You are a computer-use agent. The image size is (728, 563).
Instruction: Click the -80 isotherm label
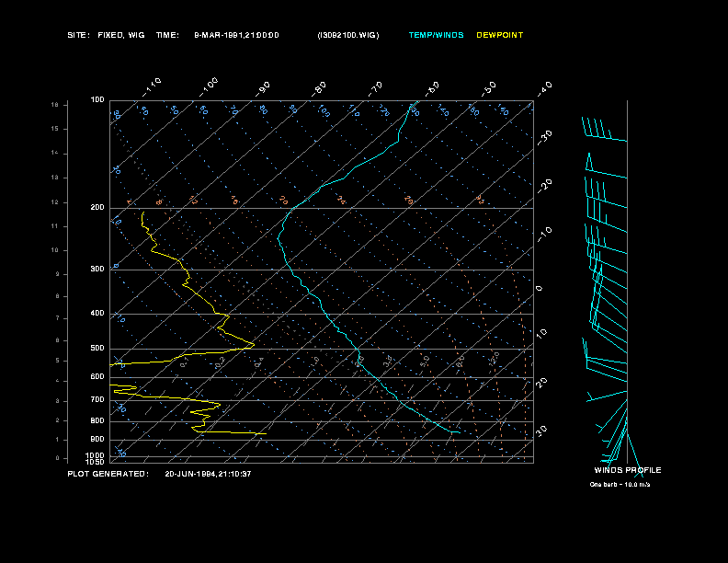coord(319,89)
